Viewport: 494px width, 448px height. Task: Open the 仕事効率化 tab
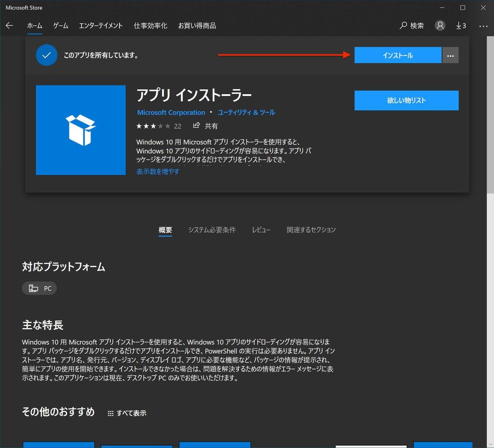pyautogui.click(x=151, y=26)
